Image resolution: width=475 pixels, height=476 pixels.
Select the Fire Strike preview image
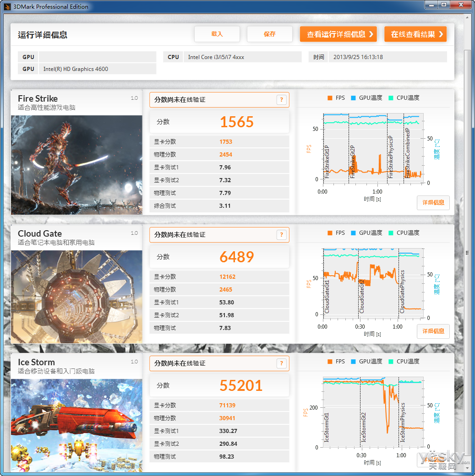click(76, 165)
